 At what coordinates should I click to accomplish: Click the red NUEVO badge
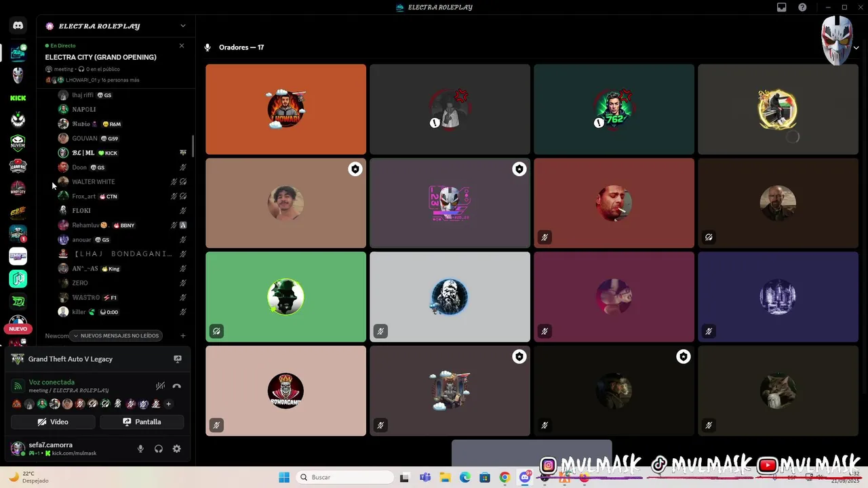pyautogui.click(x=18, y=329)
